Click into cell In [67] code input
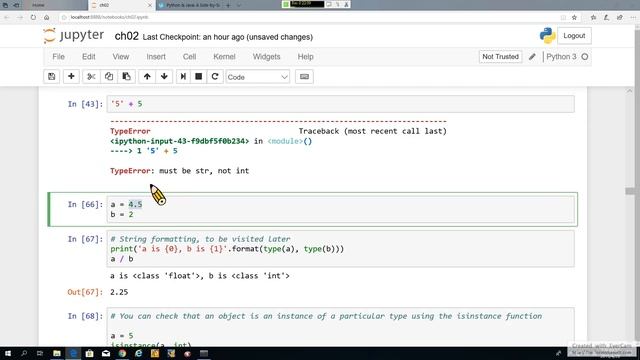The width and height of the screenshot is (640, 360). point(340,249)
